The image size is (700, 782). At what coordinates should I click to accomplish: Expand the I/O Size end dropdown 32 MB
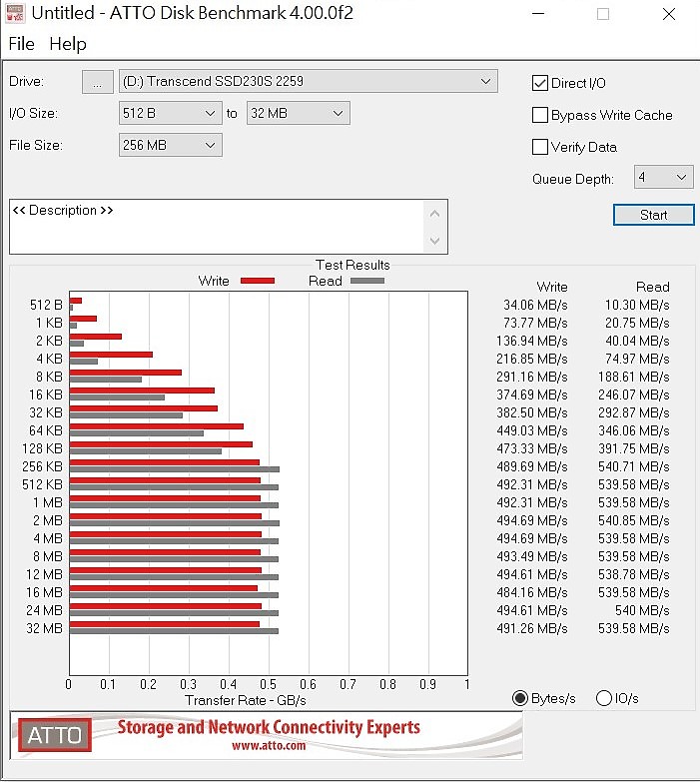coord(299,113)
